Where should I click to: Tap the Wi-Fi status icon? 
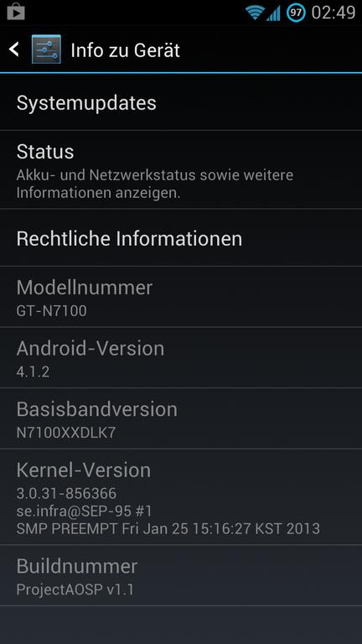point(255,13)
